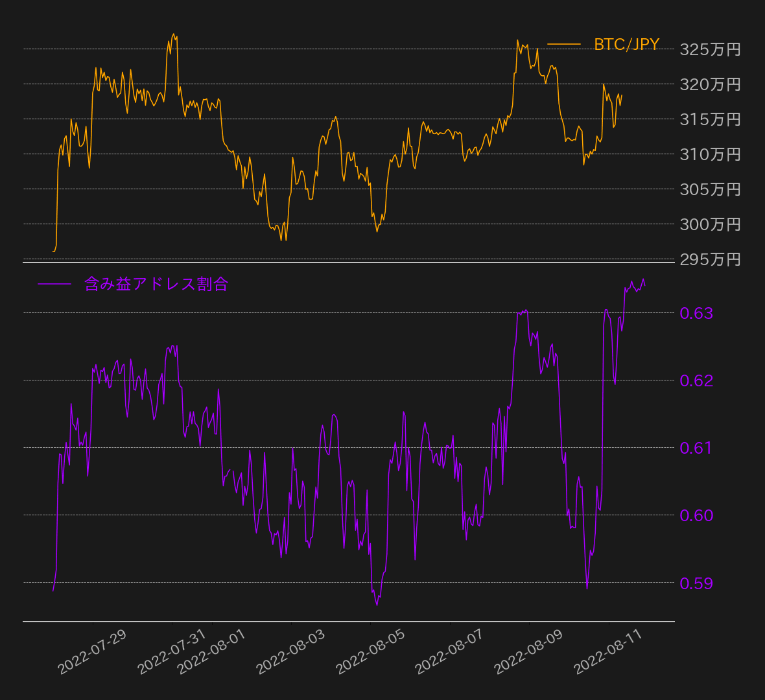The width and height of the screenshot is (765, 700).
Task: Select the 2022-08-01 date tick label
Action: point(211,652)
